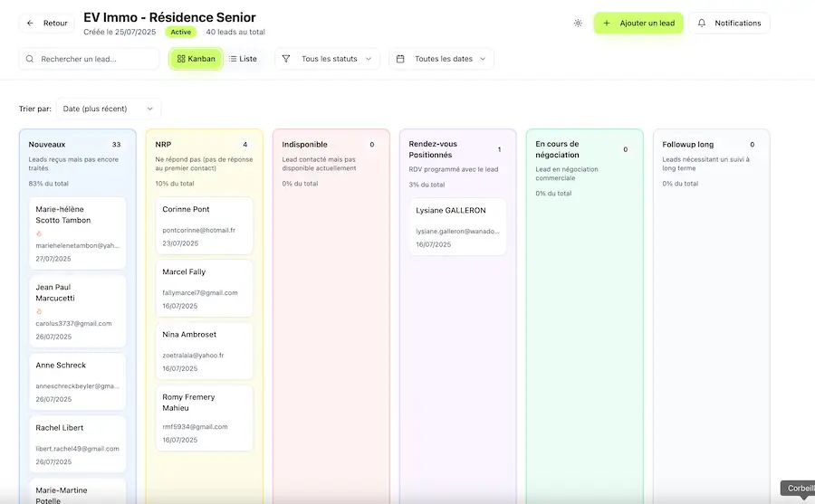
Task: Open the Date (plus récent) sort dropdown
Action: tap(108, 109)
